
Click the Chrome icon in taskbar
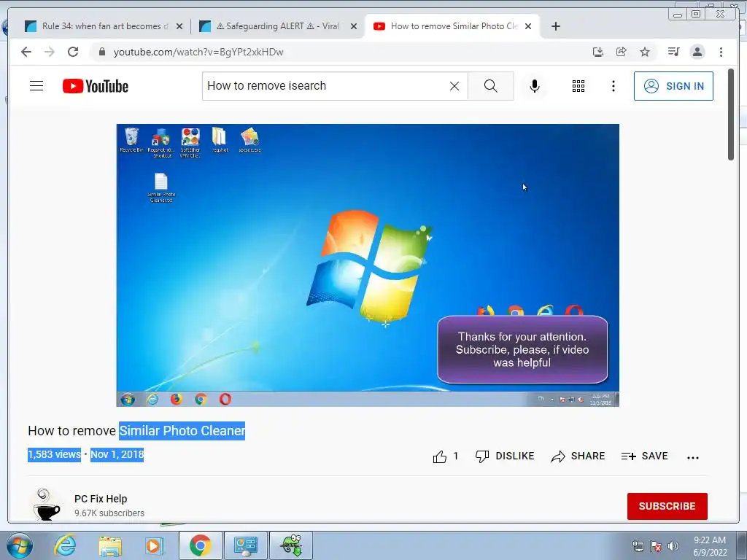click(200, 545)
